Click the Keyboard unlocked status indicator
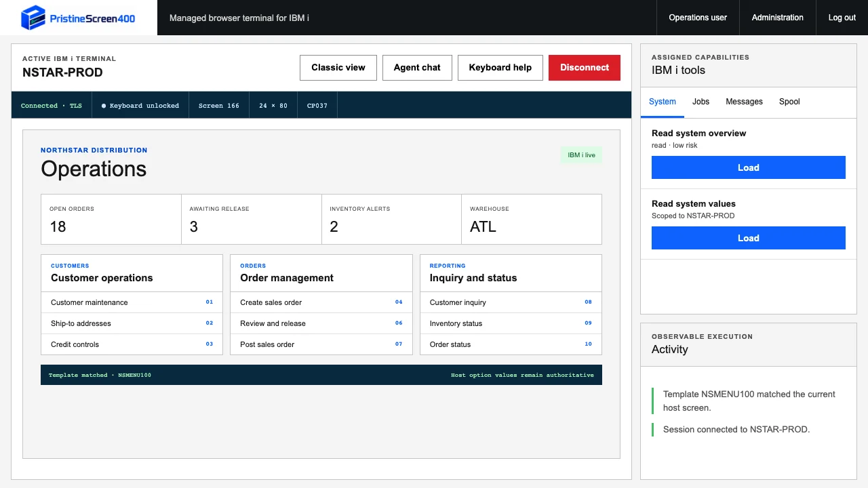868x488 pixels. coord(140,106)
